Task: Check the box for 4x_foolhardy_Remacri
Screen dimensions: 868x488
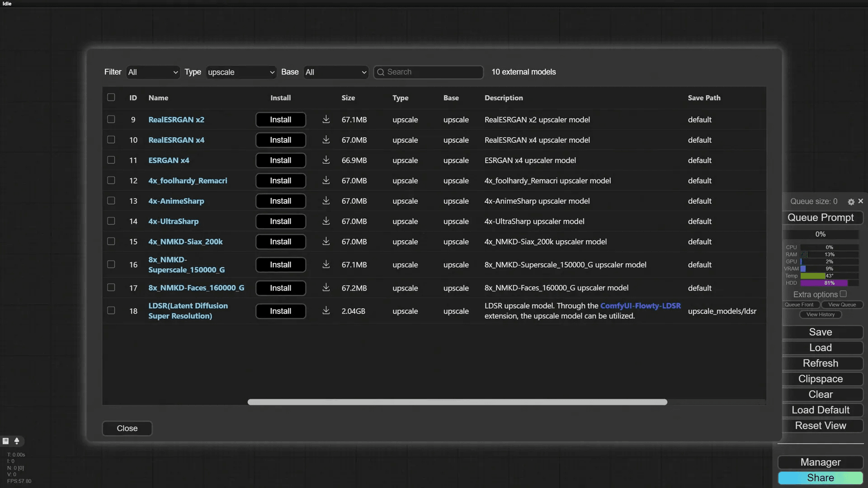Action: pos(111,180)
